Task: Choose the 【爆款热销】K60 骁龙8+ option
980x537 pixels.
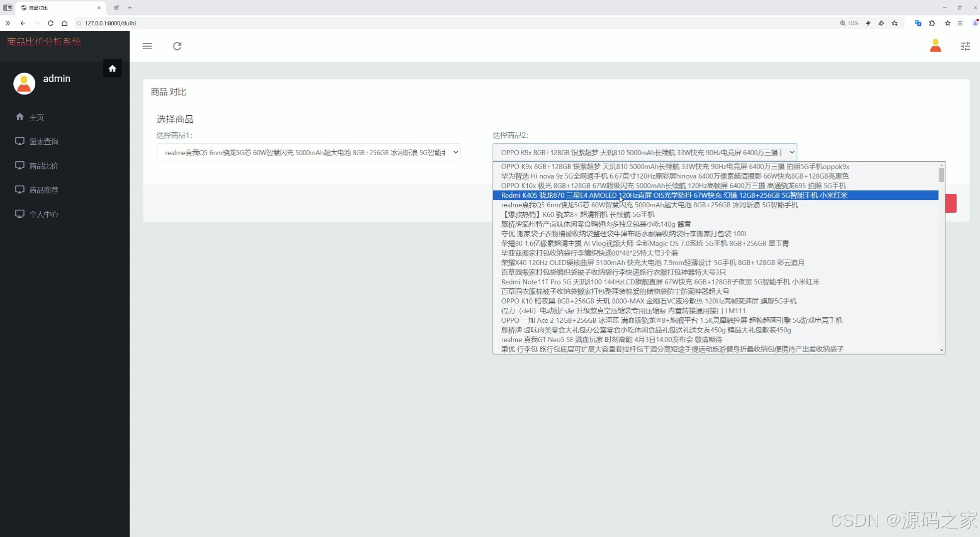Action: [x=716, y=215]
